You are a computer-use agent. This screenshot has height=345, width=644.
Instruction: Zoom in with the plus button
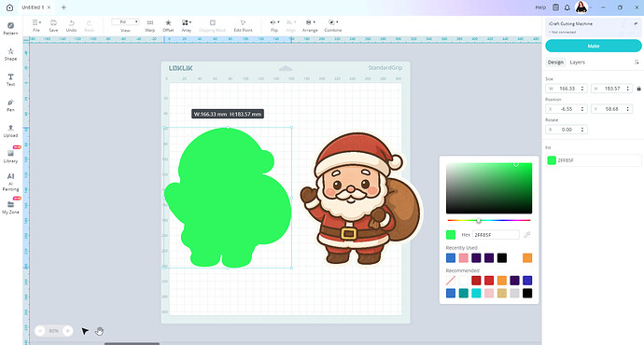(x=68, y=331)
